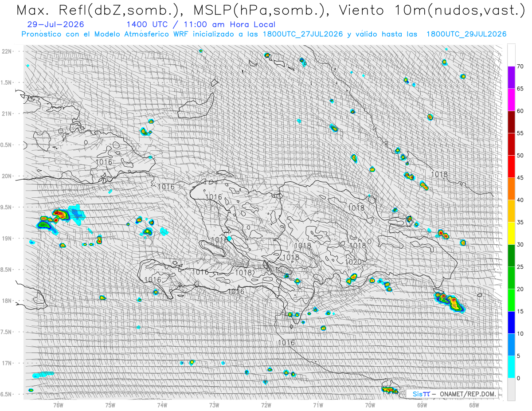Click the purple 65–70 dBZ colorbar segment
Screen dimensions: 532x411
[511, 78]
